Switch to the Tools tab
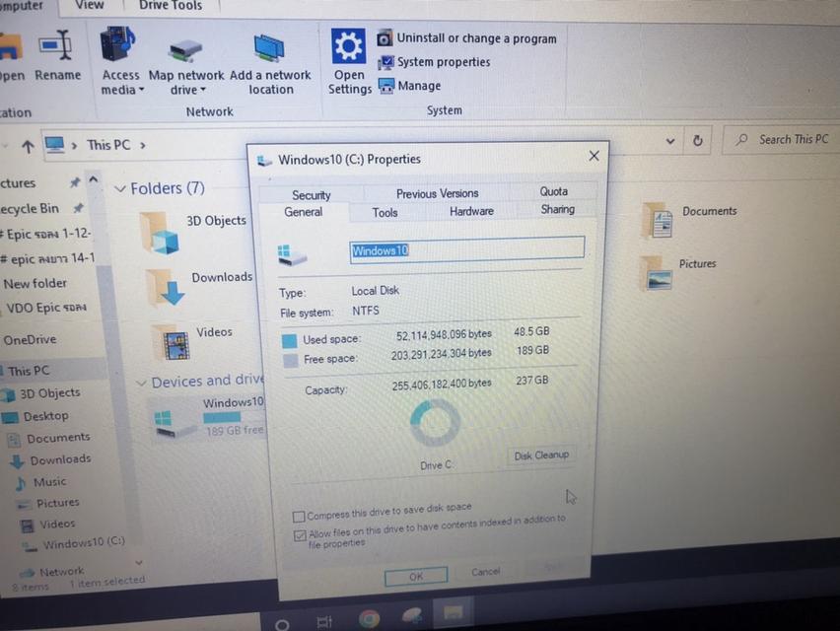 [385, 212]
